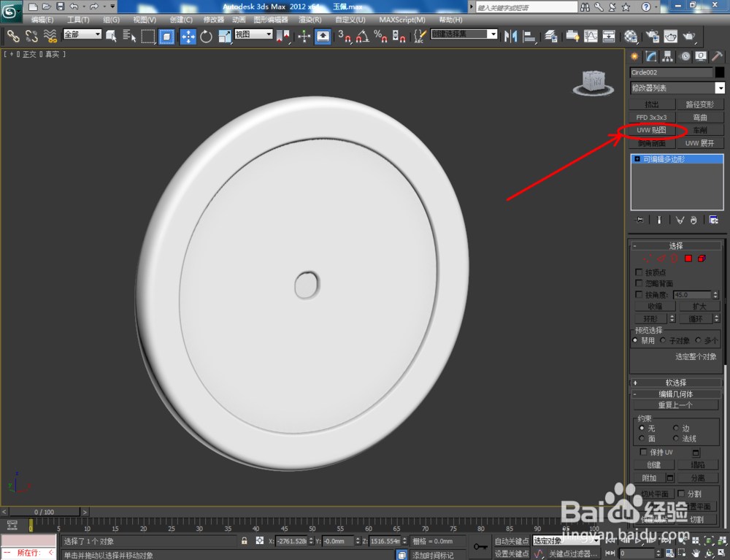
Task: Enable the 按角度 (By Angle) checkbox
Action: coord(639,295)
